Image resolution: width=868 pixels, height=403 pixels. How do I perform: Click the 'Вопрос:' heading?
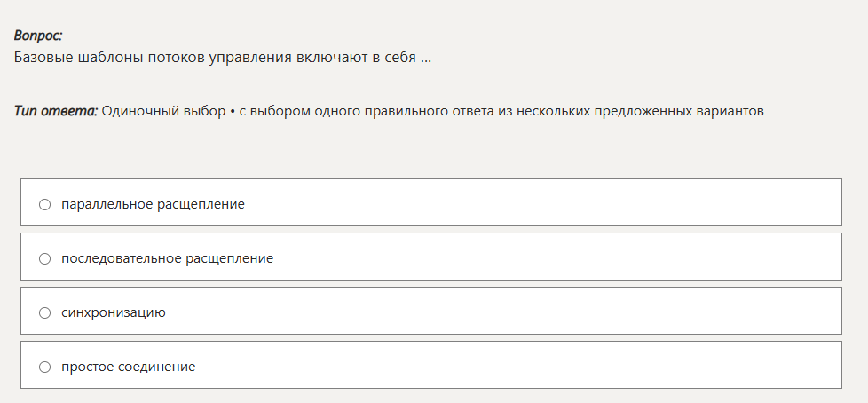(x=38, y=36)
